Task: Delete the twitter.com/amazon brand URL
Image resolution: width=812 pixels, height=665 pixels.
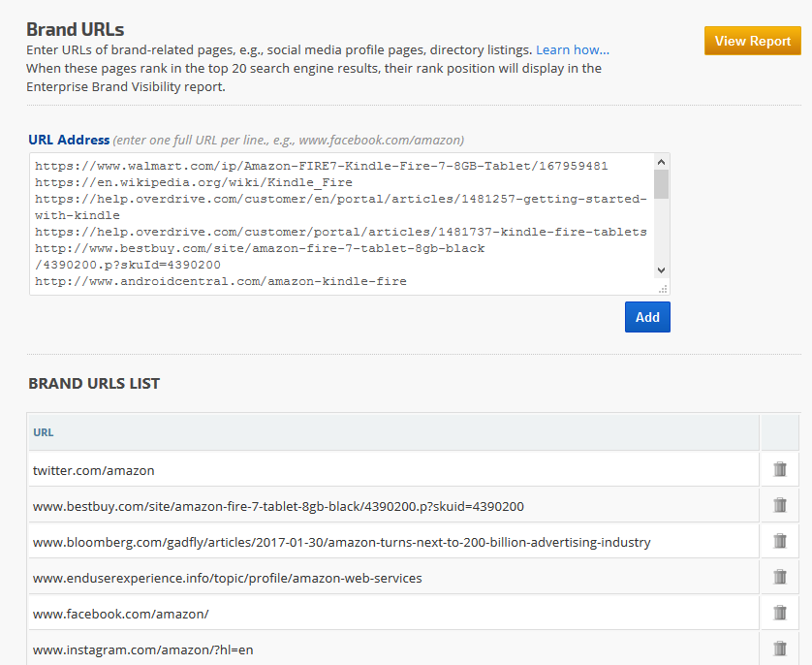Action: (779, 469)
